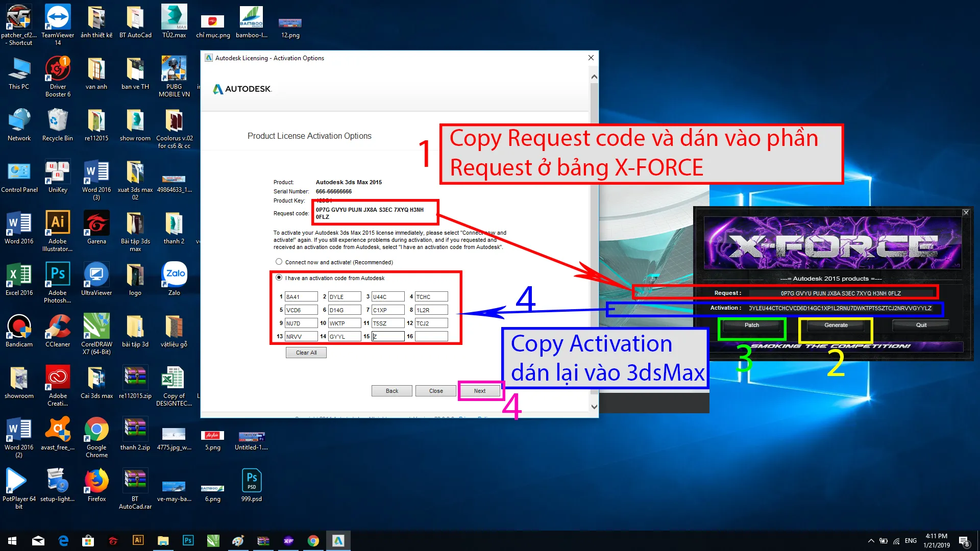Screen dimensions: 980x551
Task: Select I have an activation code option
Action: [x=279, y=278]
